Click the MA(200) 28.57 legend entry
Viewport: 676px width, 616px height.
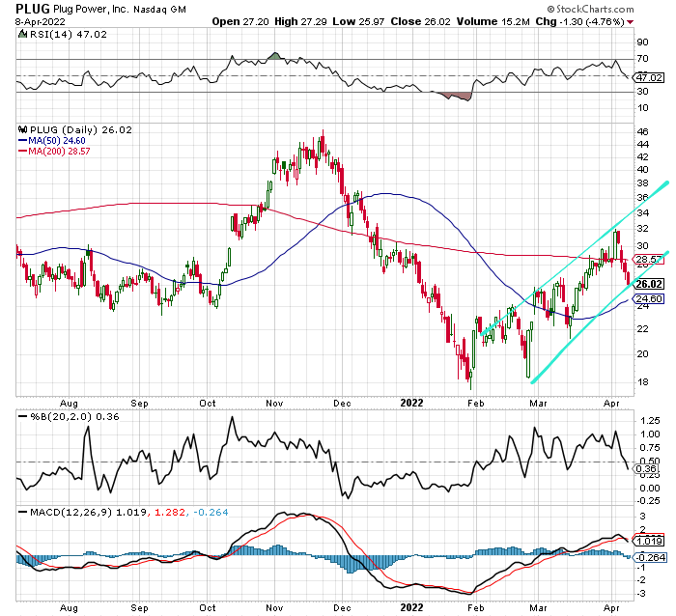54,152
